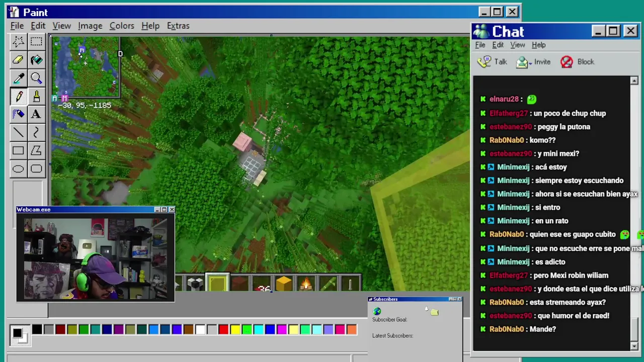Click the foreground/background color indicator box
644x362 pixels.
click(x=19, y=335)
